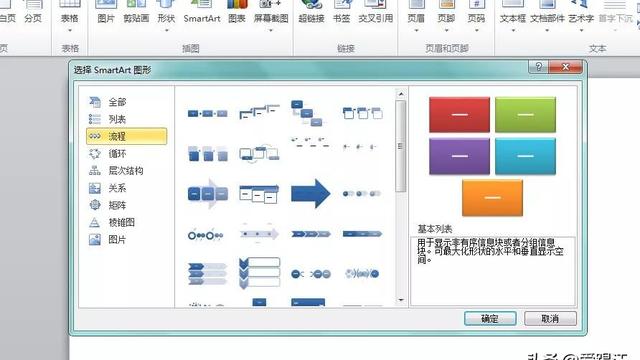Expand the 文档部件 quick parts dropdown
The width and height of the screenshot is (640, 360).
tap(547, 30)
